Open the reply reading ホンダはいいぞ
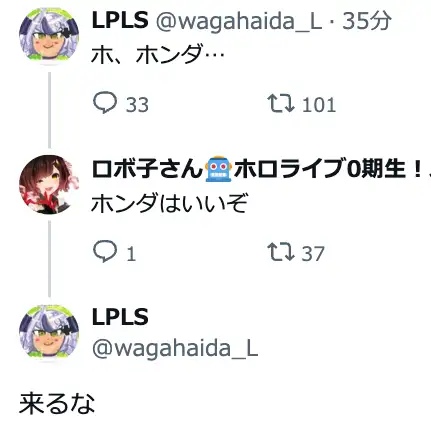The height and width of the screenshot is (432, 431). pyautogui.click(x=170, y=203)
